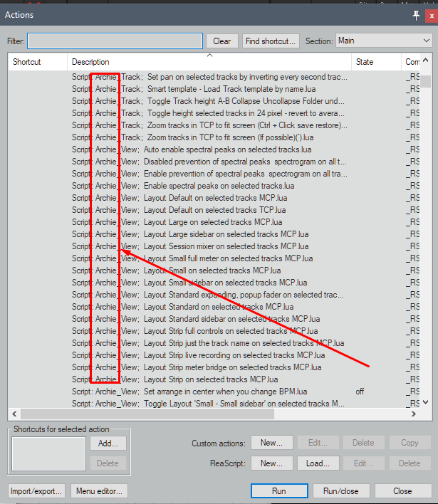Screen dimensions: 438x504
Task: Open Import/export menu
Action: coord(36,490)
